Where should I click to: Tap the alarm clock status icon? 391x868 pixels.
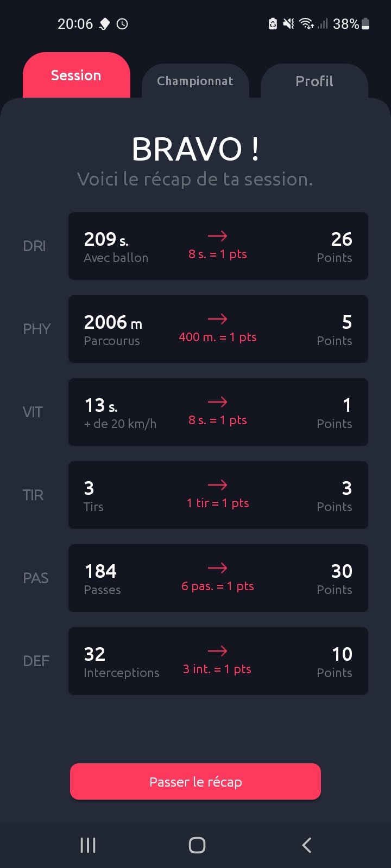122,24
